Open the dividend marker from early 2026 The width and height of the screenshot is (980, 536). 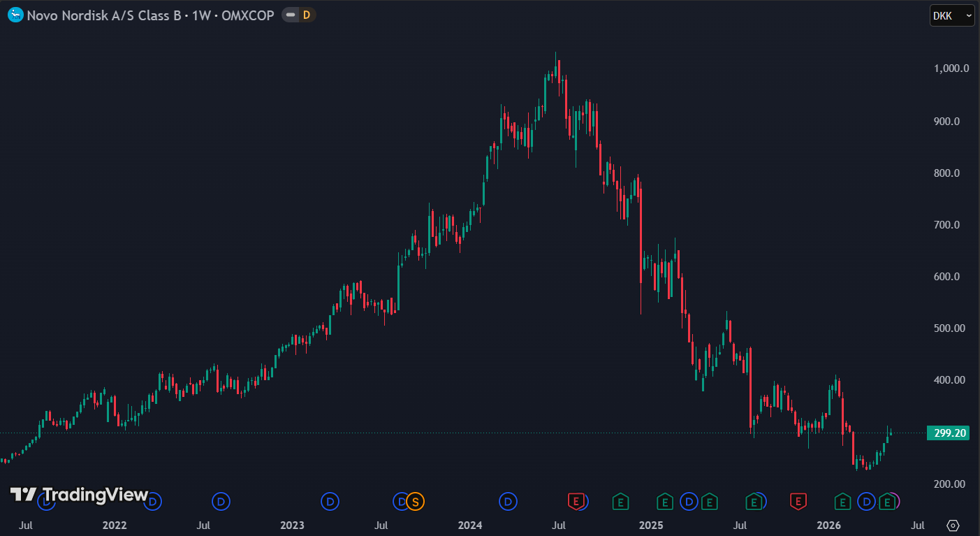866,501
